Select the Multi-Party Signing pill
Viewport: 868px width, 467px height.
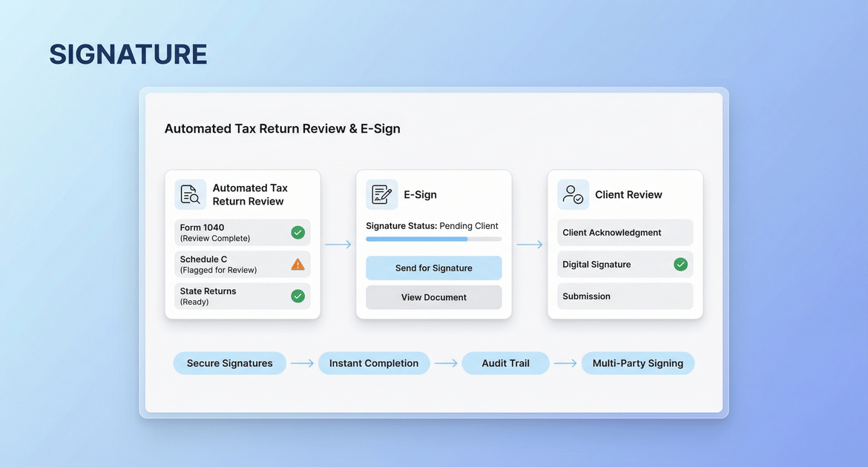tap(638, 363)
